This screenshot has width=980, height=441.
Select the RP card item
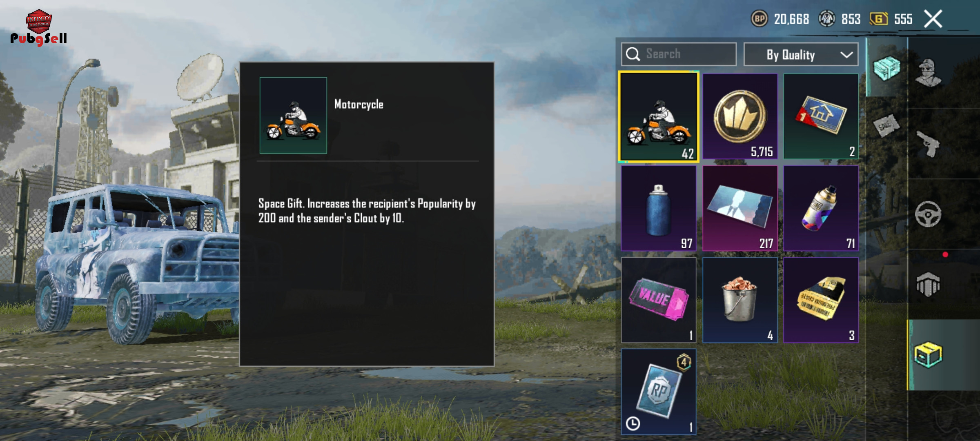pos(659,392)
